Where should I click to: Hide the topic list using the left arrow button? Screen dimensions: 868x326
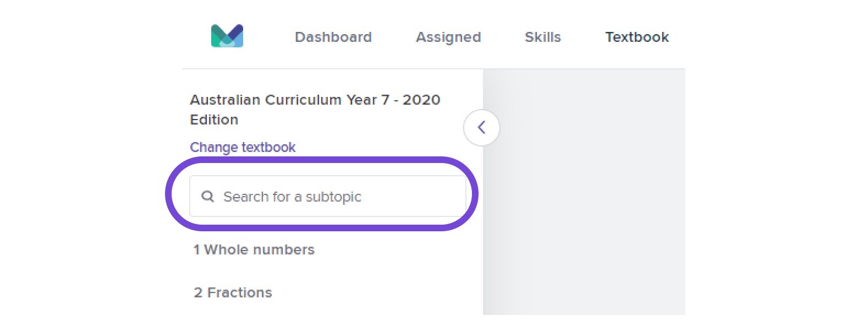coord(482,128)
